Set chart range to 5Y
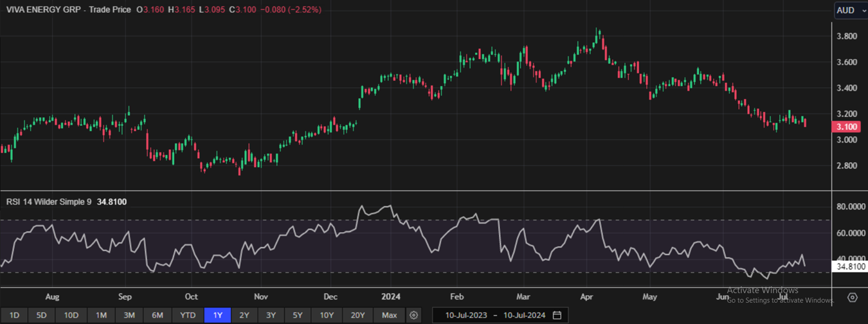Image resolution: width=868 pixels, height=324 pixels. tap(298, 315)
